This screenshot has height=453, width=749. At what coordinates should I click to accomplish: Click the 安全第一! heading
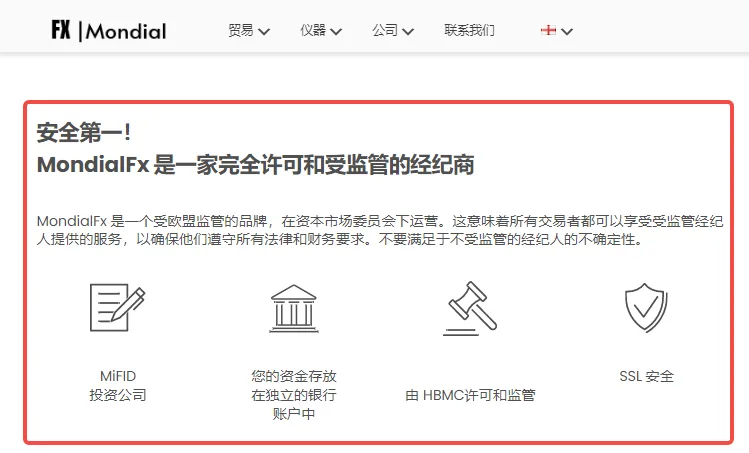coord(84,132)
